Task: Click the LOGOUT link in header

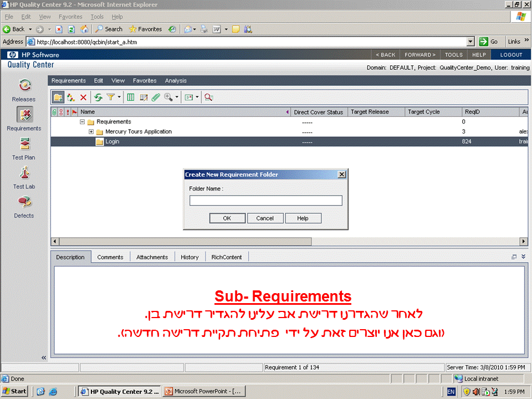Action: 511,55
